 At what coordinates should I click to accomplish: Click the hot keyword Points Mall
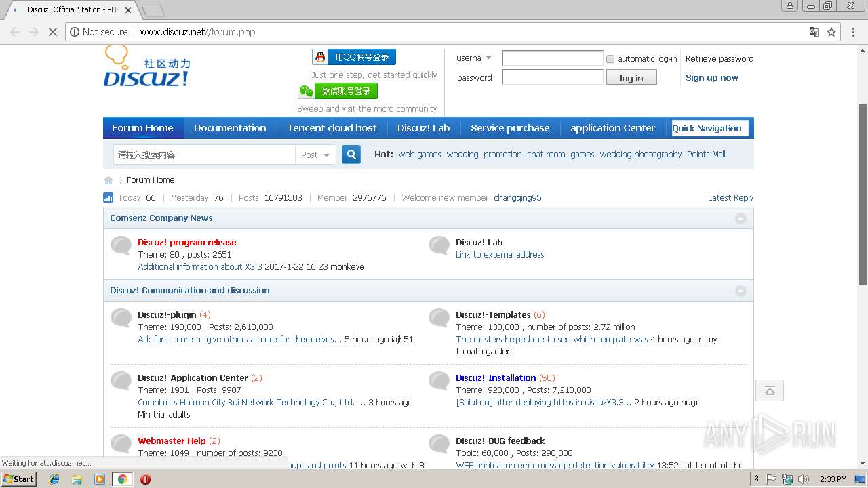[x=706, y=155]
